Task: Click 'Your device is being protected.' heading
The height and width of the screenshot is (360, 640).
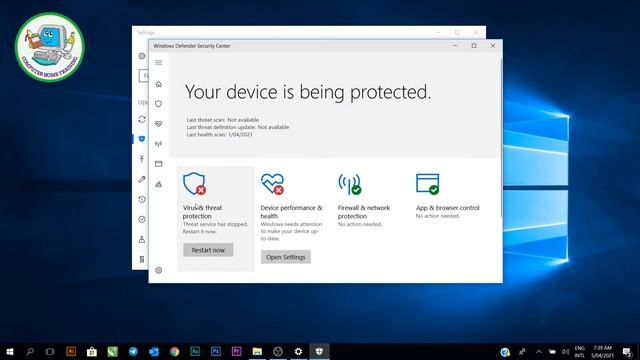Action: point(308,92)
